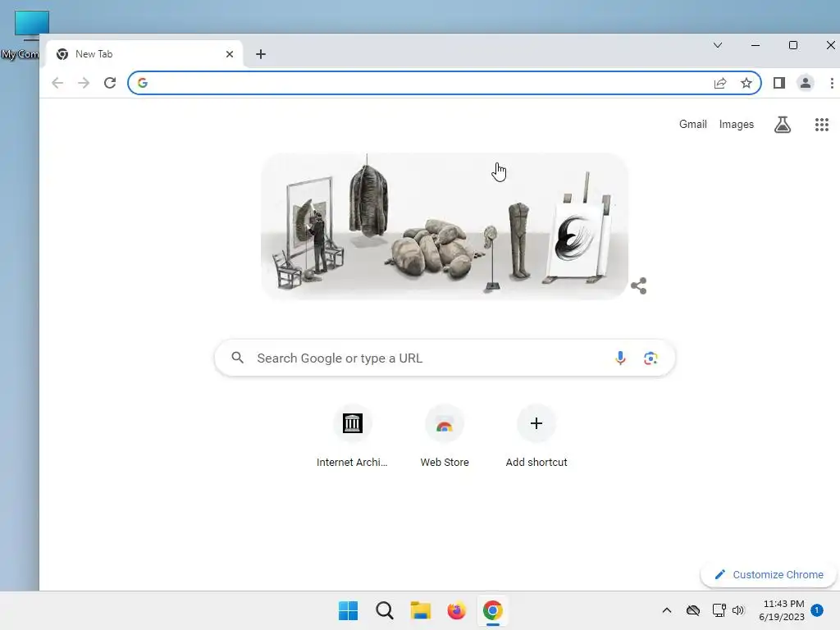840x630 pixels.
Task: Show hidden system tray icons
Action: pos(666,610)
